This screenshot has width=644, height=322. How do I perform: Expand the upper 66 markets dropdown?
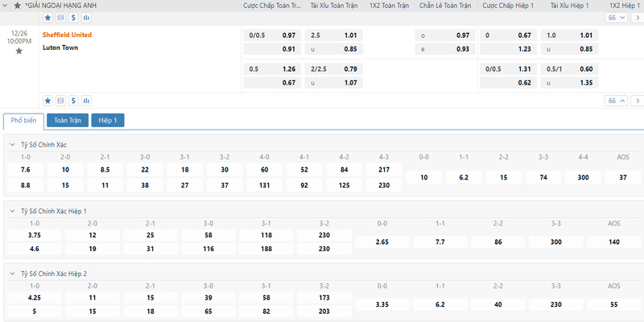[x=616, y=18]
